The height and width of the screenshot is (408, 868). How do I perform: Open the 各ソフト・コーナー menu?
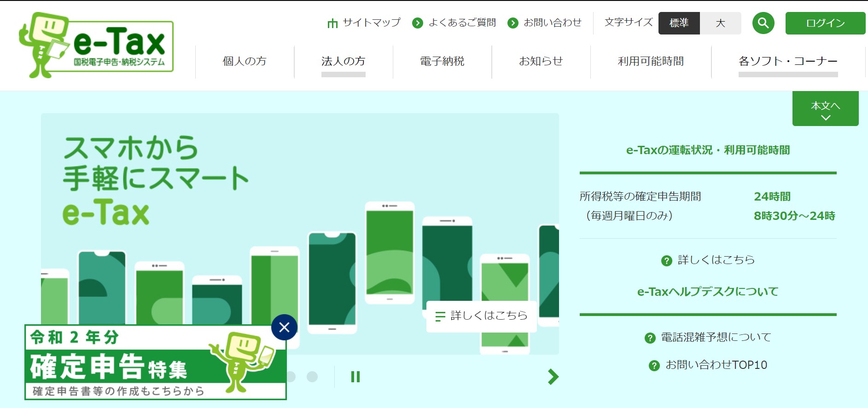(x=788, y=61)
